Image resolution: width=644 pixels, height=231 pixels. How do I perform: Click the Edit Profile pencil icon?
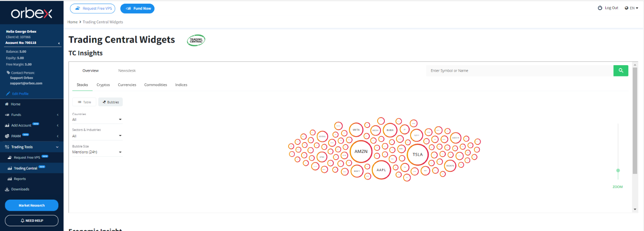point(8,93)
